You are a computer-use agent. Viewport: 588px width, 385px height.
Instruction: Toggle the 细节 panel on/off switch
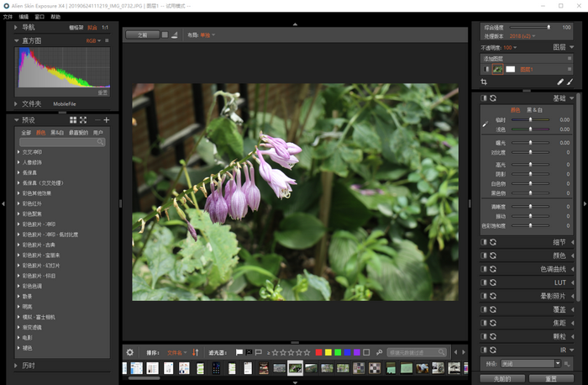coord(484,242)
